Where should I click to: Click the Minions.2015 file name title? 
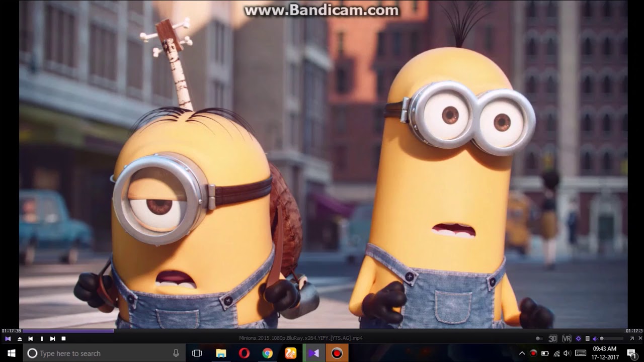click(x=301, y=338)
